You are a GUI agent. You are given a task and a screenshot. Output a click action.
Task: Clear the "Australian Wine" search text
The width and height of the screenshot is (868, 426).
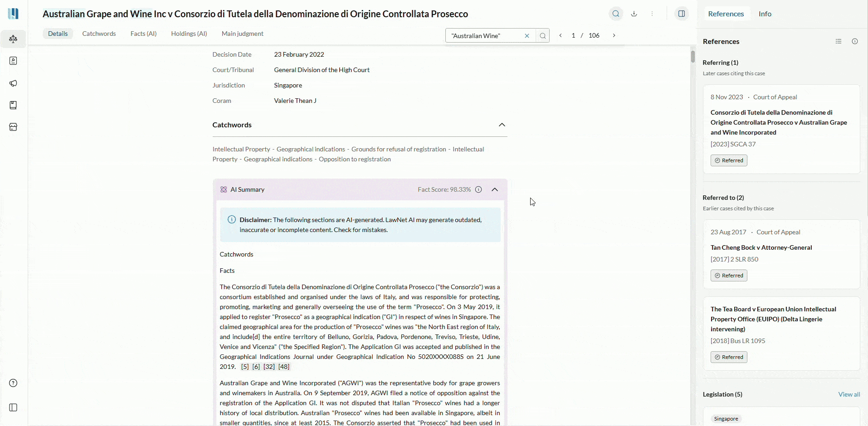coord(527,36)
